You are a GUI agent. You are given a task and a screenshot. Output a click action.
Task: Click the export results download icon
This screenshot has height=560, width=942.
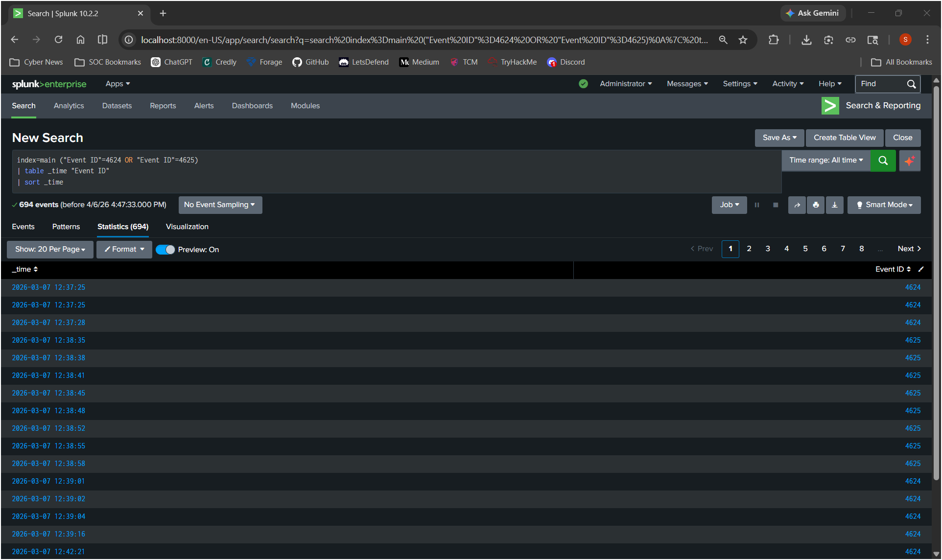pos(835,205)
